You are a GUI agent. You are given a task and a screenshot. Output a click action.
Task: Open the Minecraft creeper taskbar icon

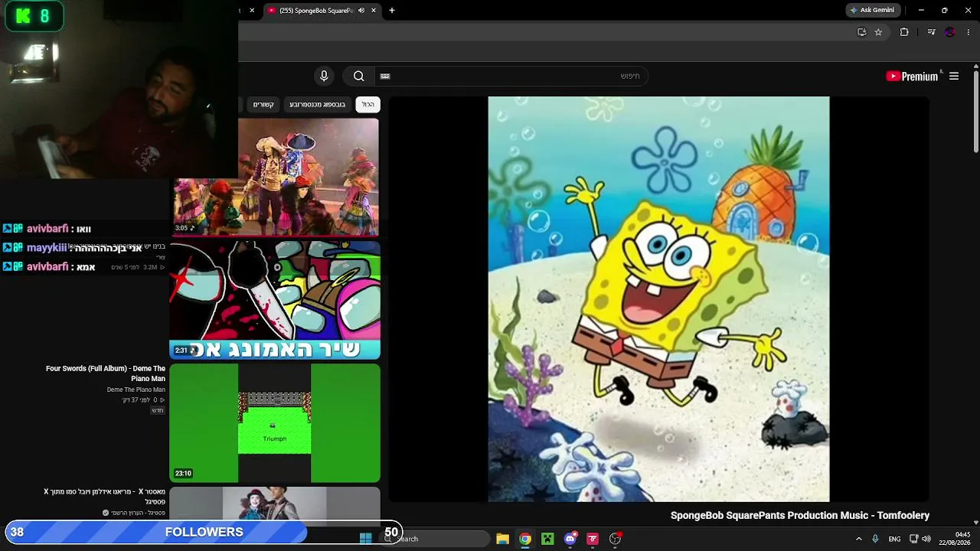click(547, 539)
